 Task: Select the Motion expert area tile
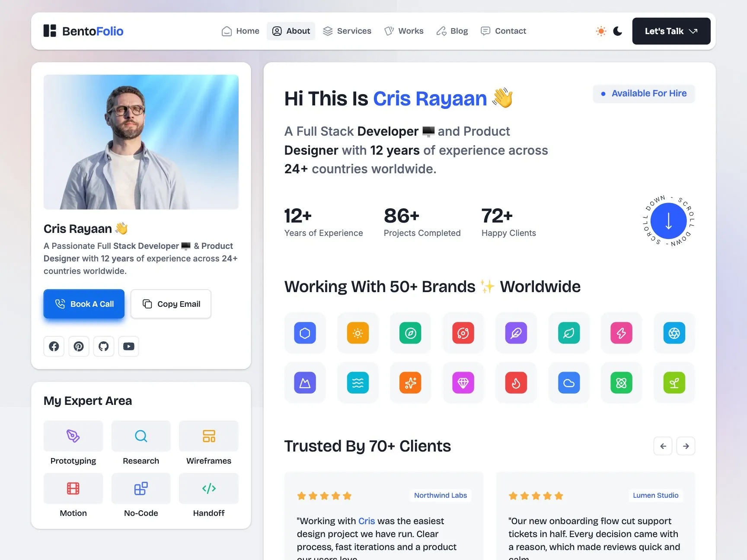(73, 496)
